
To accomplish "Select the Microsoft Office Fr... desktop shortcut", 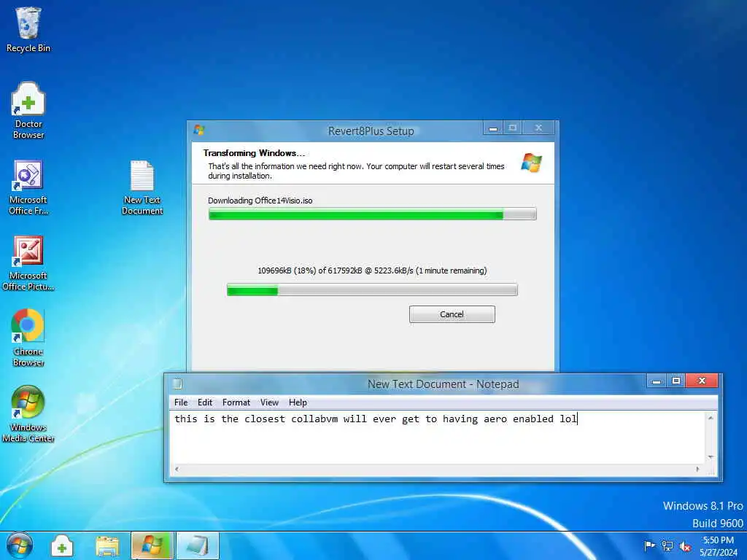I will 28,187.
